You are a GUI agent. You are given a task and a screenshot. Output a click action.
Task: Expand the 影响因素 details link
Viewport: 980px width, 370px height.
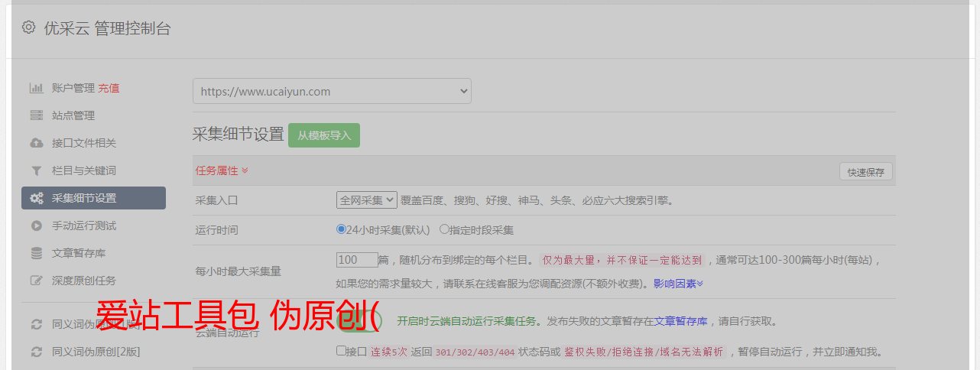click(x=678, y=284)
